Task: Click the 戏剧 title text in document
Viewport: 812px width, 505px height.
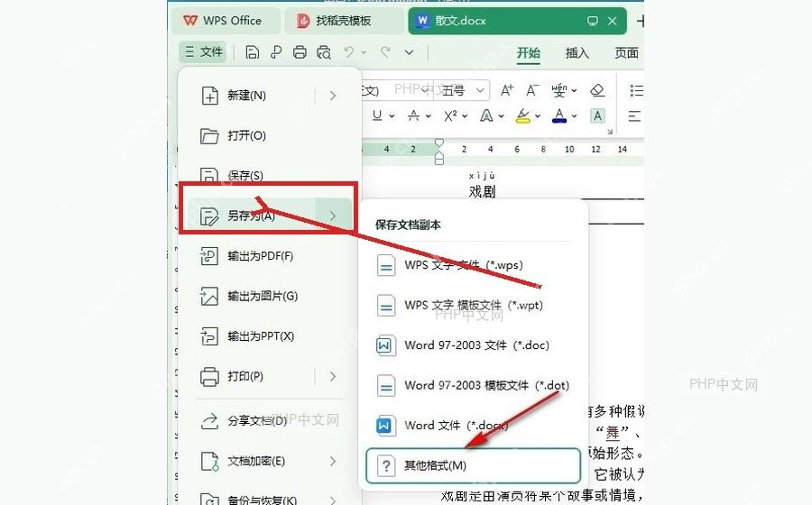Action: coord(482,191)
